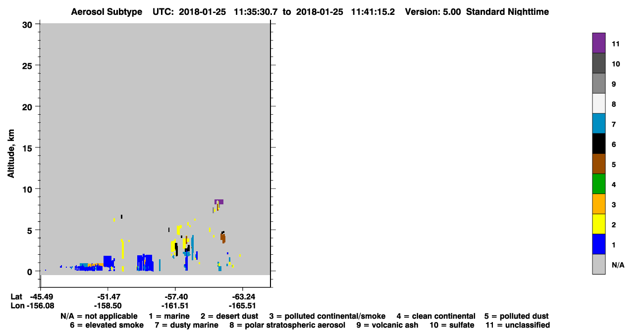Click the 'N/A = not applicable' legend text
The width and height of the screenshot is (644, 330).
point(99,316)
